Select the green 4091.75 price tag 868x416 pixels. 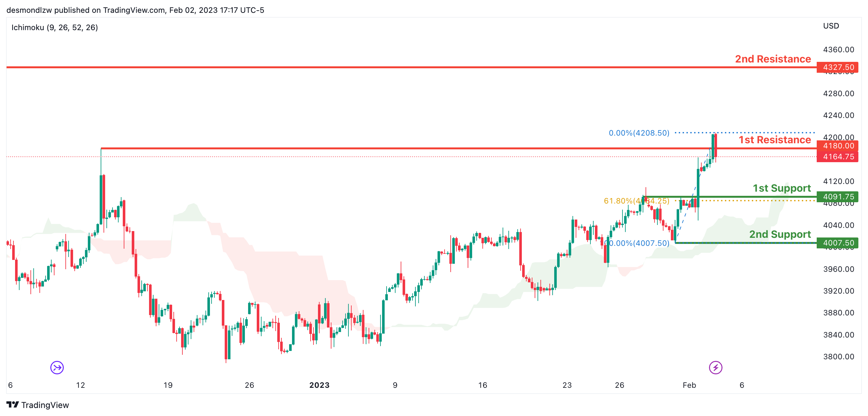837,196
